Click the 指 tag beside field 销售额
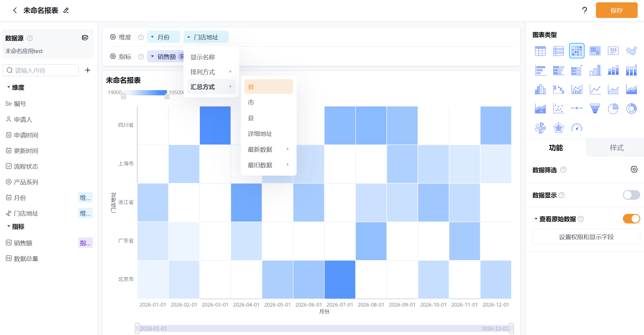Viewport: 644px width, 335px height. tap(85, 243)
